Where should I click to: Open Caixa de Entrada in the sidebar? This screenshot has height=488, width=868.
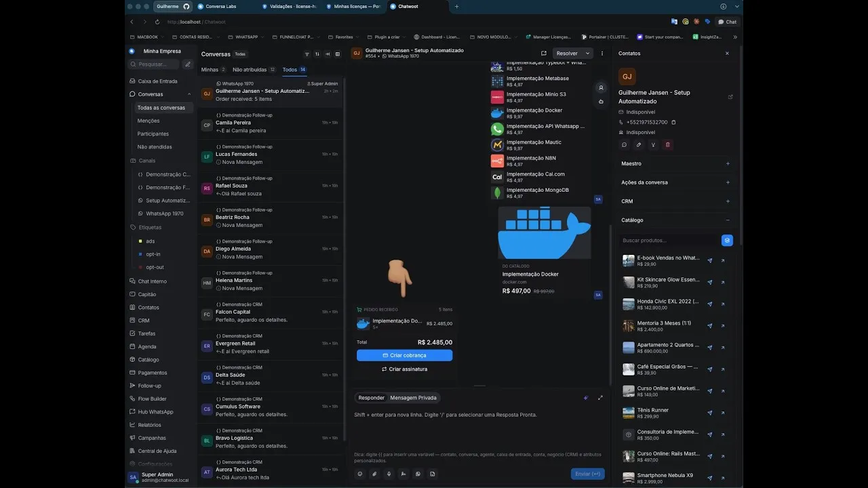coord(158,81)
